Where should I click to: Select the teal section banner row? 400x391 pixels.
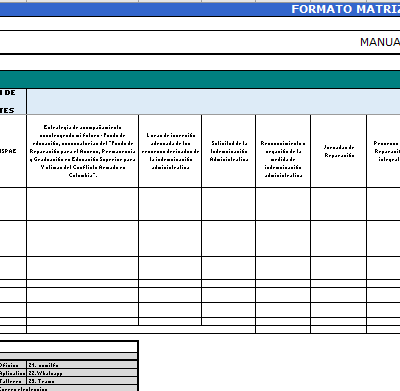click(200, 80)
